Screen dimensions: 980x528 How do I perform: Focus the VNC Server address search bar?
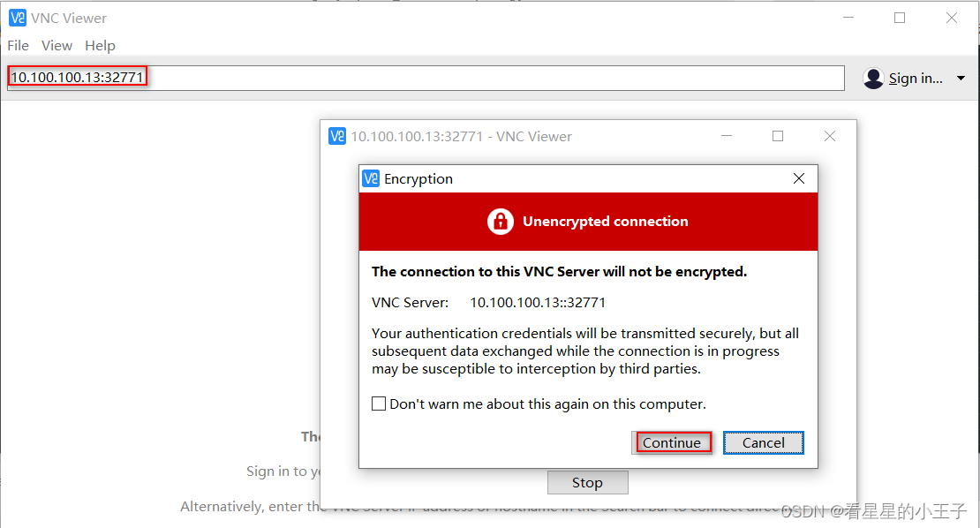tap(426, 78)
